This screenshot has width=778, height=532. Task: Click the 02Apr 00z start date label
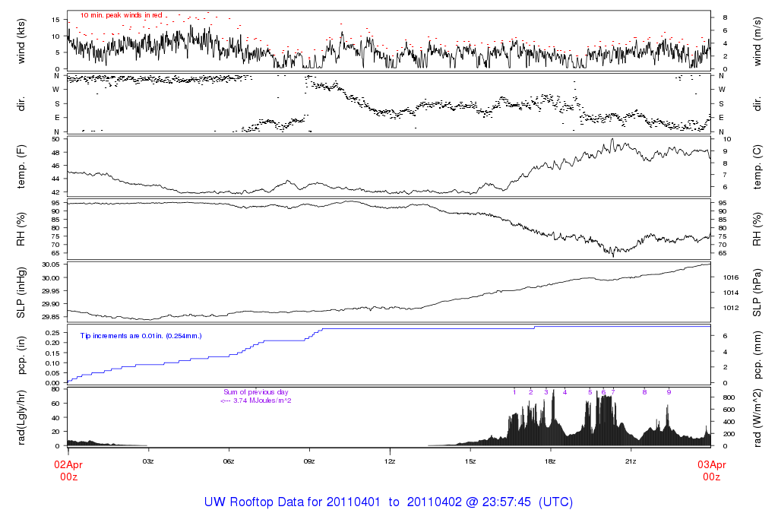68,470
